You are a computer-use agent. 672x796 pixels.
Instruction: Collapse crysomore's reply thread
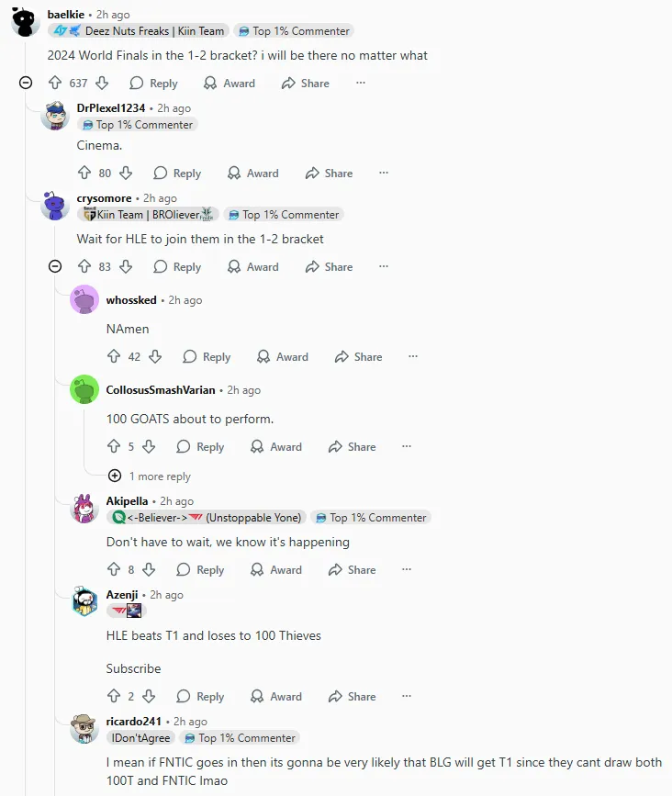55,266
